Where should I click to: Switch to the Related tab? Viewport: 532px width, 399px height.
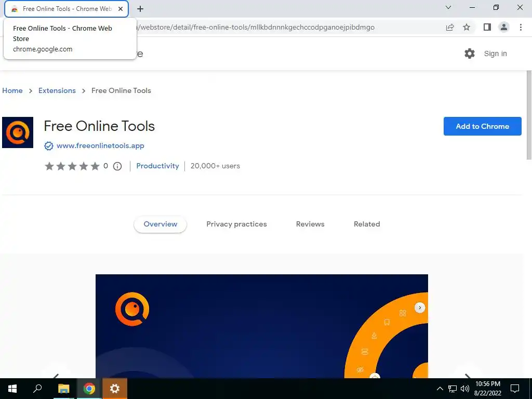click(x=367, y=224)
